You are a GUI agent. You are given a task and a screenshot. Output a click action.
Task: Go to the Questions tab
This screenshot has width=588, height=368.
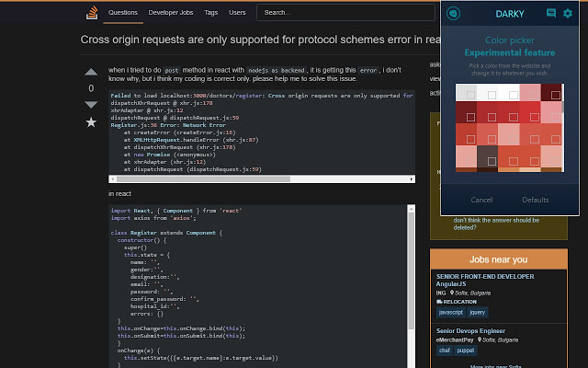click(x=123, y=12)
